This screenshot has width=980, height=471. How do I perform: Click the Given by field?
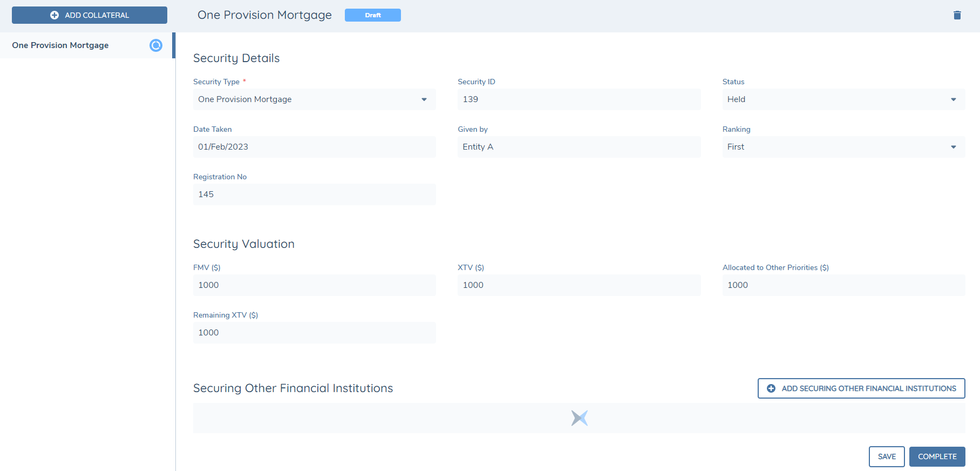(x=579, y=147)
